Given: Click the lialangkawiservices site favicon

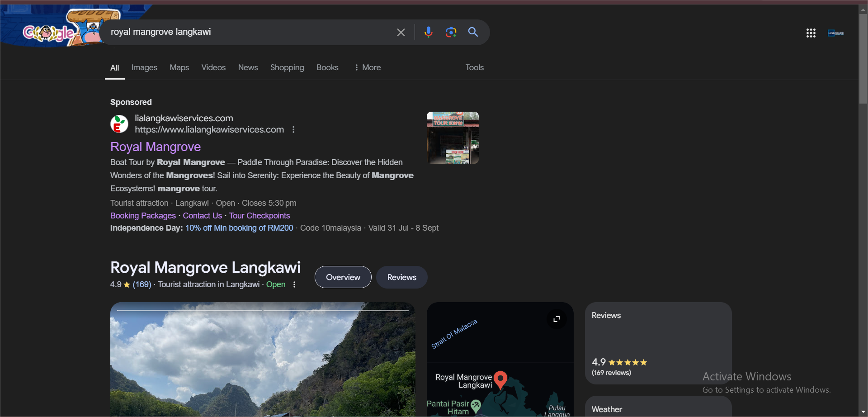Looking at the screenshot, I should [x=119, y=124].
